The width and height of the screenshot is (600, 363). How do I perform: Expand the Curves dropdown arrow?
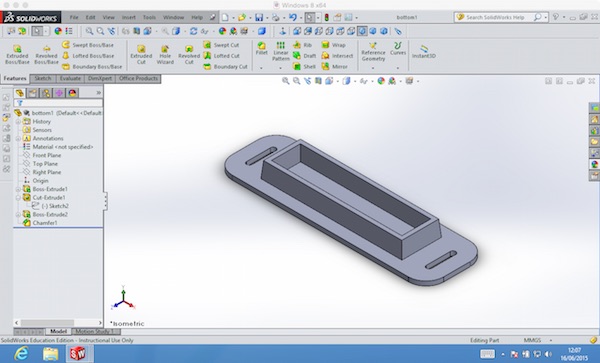tap(398, 68)
